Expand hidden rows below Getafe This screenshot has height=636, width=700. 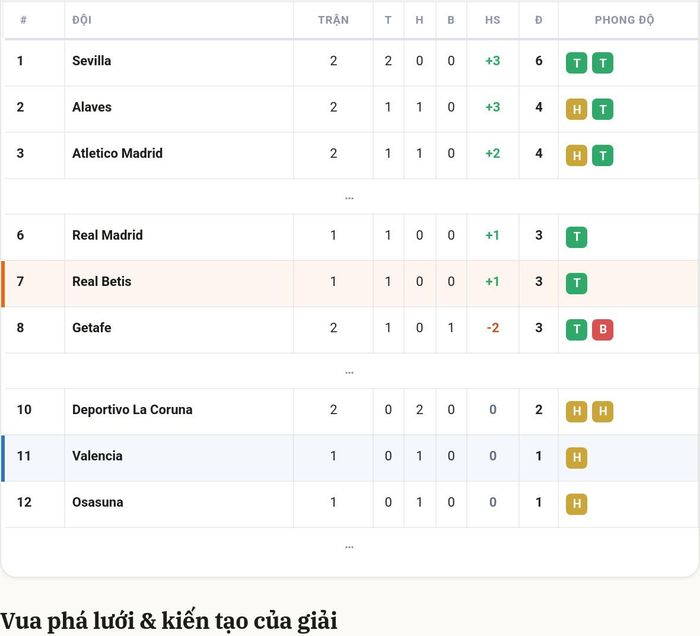pyautogui.click(x=350, y=371)
